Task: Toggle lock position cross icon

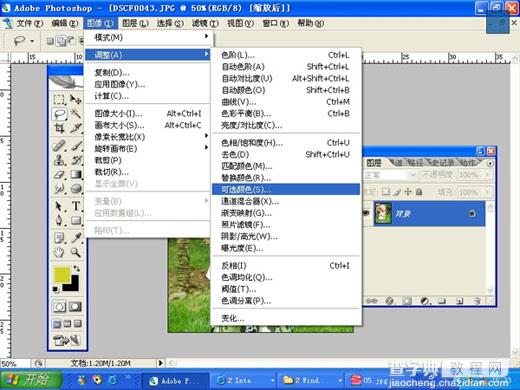Action: pos(408,192)
